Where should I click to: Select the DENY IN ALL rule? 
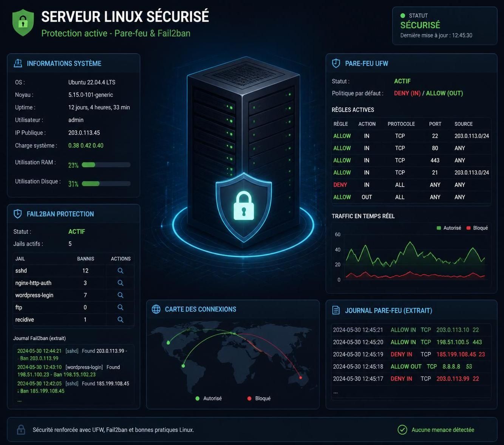pos(411,185)
